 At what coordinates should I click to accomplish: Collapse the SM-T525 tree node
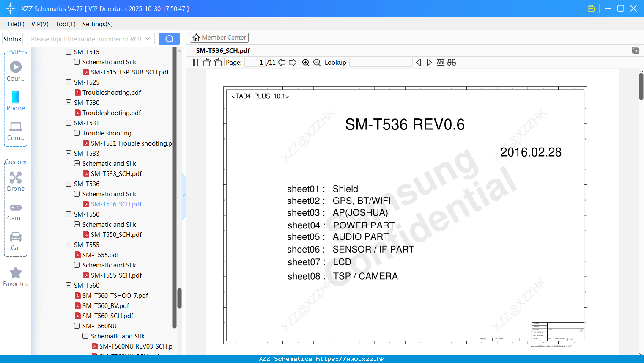click(69, 82)
